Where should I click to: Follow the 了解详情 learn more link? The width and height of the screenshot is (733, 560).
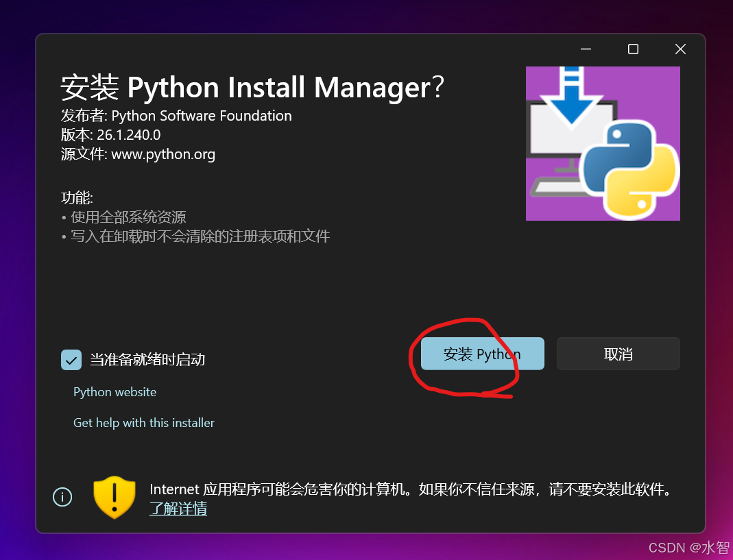(178, 508)
